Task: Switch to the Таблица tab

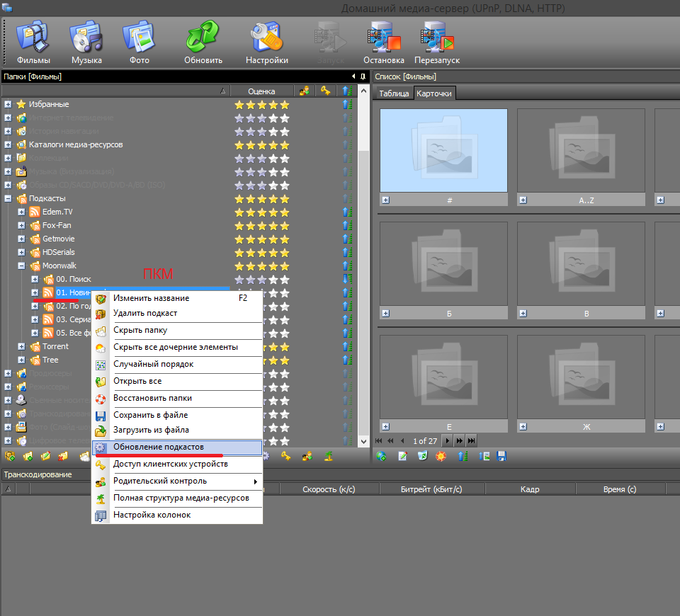Action: click(x=393, y=93)
